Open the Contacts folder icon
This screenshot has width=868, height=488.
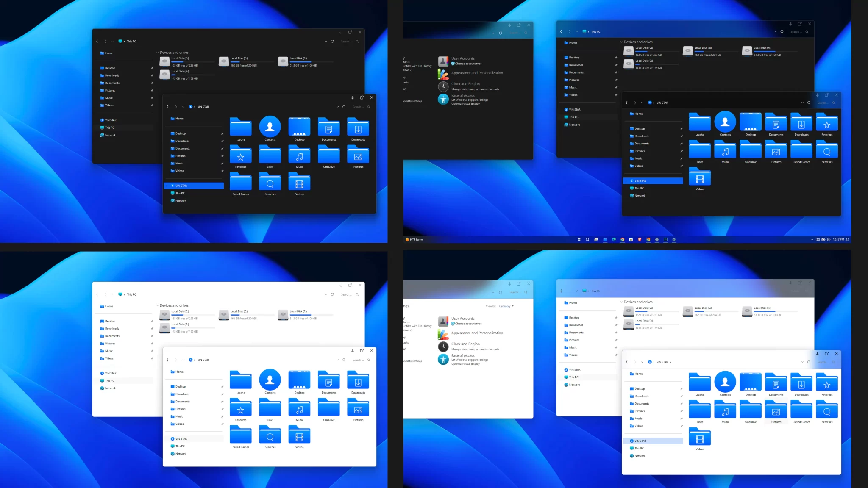(270, 127)
